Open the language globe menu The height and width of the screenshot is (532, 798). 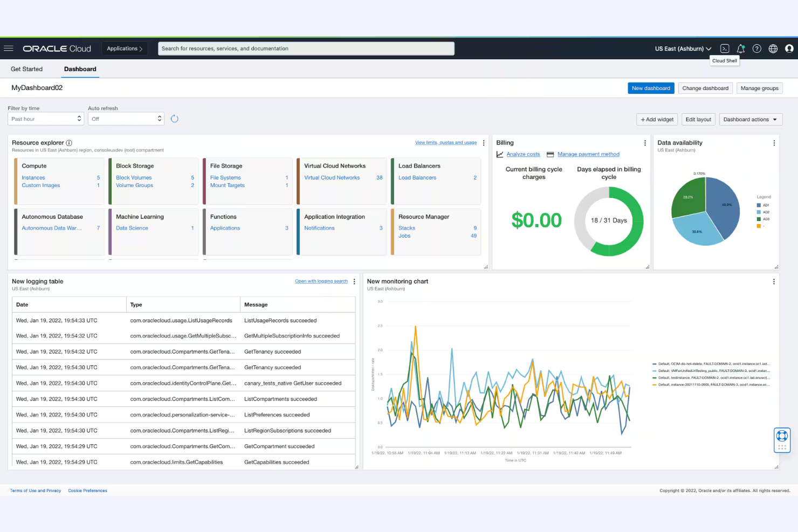(x=773, y=49)
